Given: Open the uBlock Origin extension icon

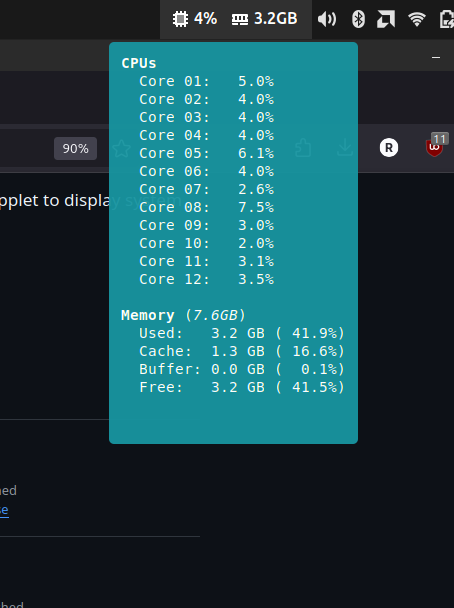Looking at the screenshot, I should [434, 148].
